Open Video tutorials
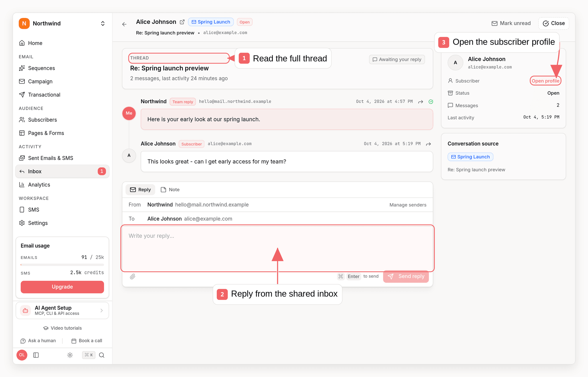The height and width of the screenshot is (377, 588). tap(62, 328)
